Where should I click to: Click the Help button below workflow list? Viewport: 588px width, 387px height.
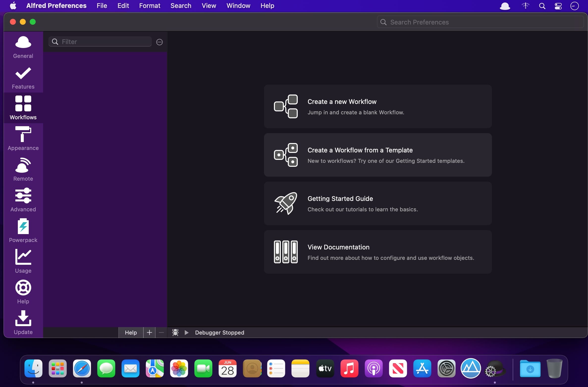[x=131, y=332]
